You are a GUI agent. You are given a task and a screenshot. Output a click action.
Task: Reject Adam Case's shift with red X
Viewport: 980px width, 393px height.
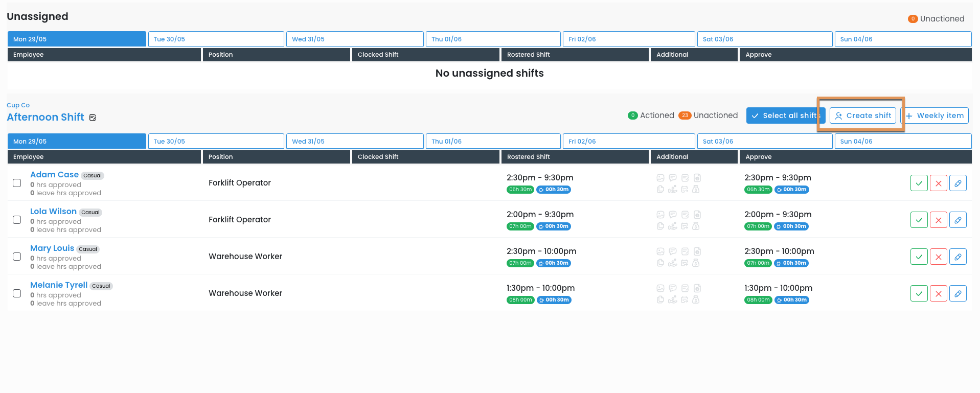click(938, 183)
